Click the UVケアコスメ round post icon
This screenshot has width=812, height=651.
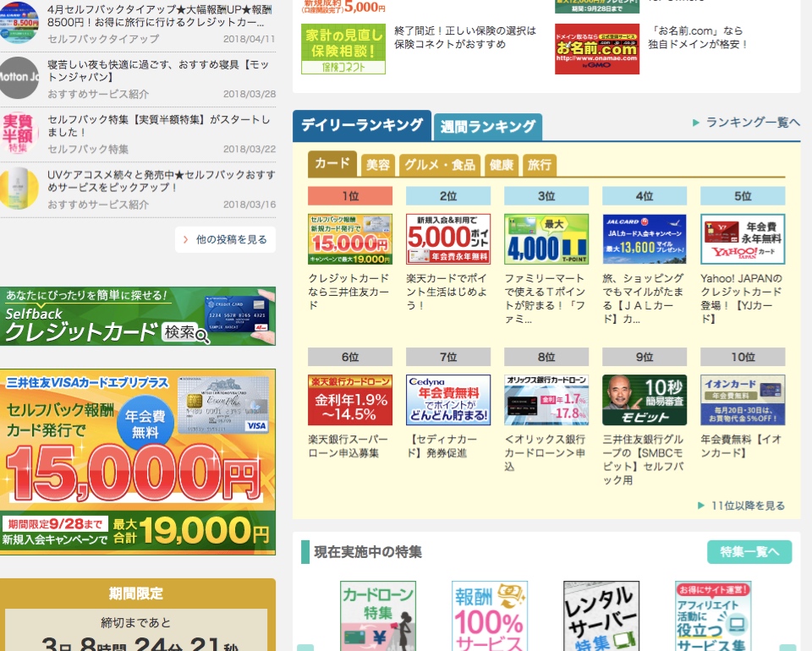(x=19, y=188)
